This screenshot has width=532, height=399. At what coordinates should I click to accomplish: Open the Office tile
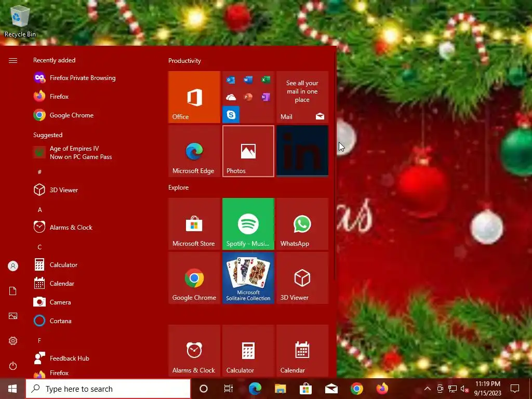point(194,97)
